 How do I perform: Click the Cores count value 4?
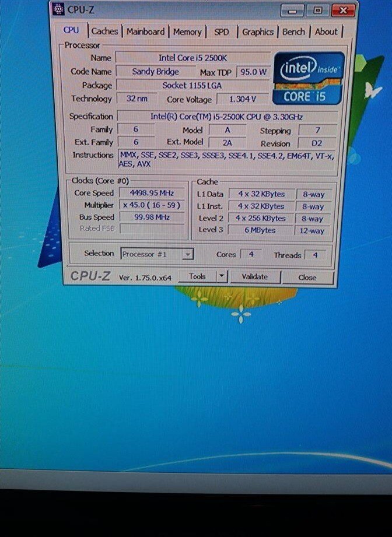[x=251, y=254]
